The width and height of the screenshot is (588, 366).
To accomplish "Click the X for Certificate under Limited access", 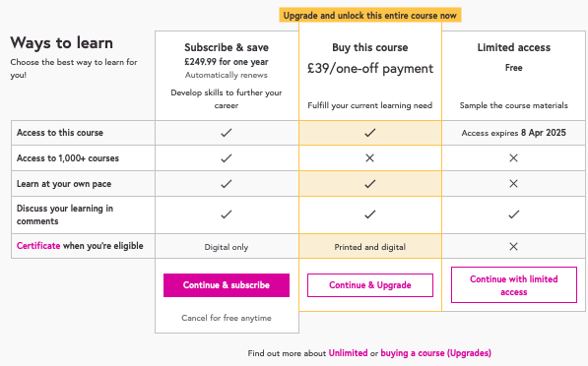I will 514,247.
